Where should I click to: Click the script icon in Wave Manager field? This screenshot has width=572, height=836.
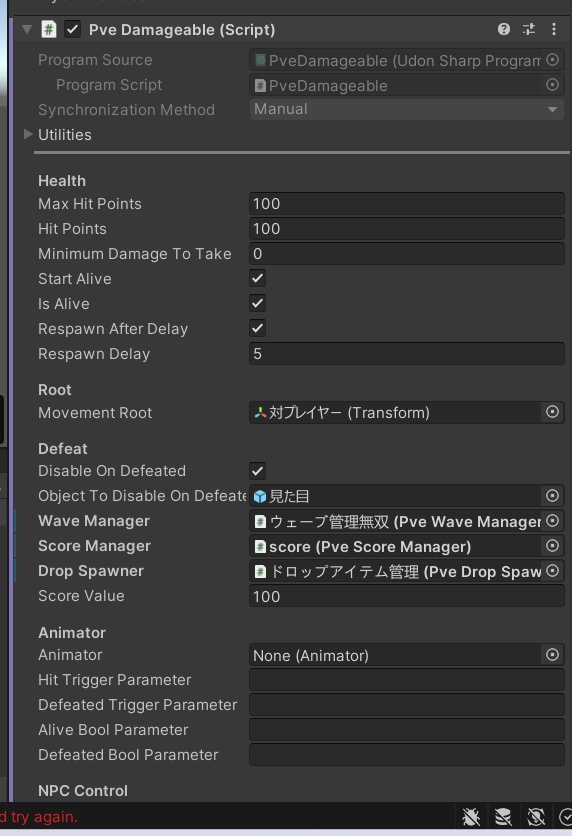(x=260, y=521)
